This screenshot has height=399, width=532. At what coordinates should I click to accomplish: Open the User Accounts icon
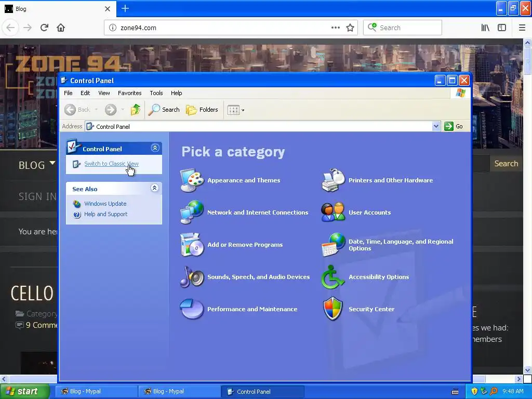(333, 212)
